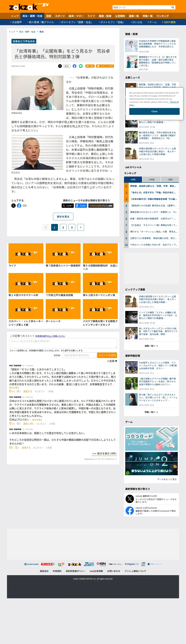Image resolution: width=186 pixels, height=644 pixels.
Task: Click the X フォロー button
Action: tap(68, 205)
